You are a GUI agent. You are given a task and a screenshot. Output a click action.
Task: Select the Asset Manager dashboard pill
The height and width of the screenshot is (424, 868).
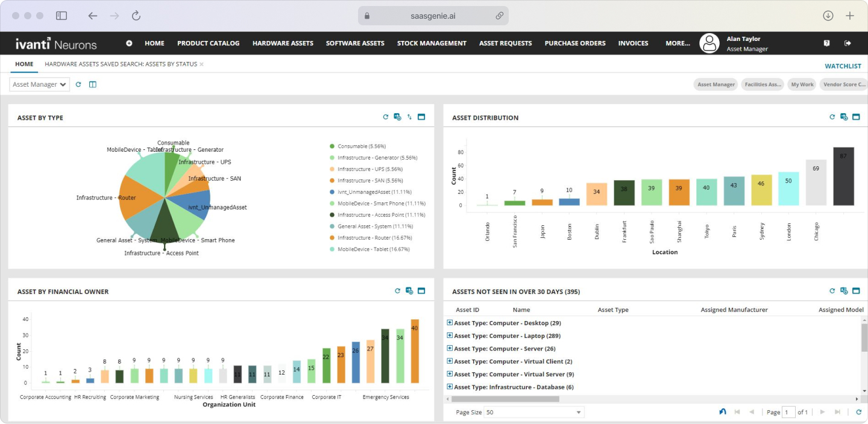pyautogui.click(x=716, y=84)
